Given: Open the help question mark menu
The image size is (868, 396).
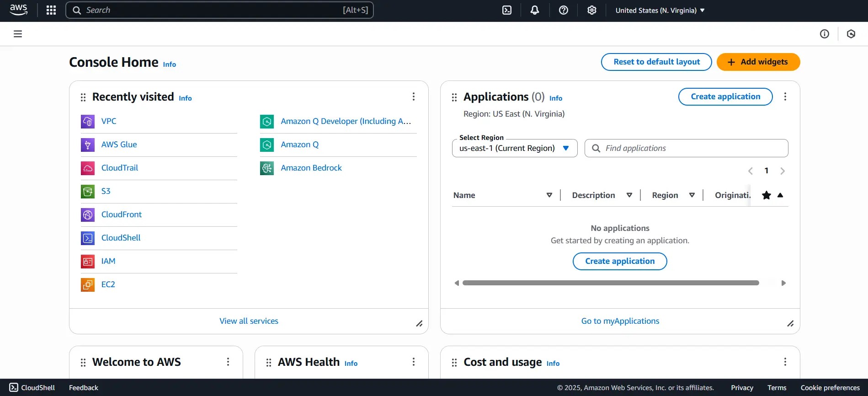Looking at the screenshot, I should [x=564, y=10].
